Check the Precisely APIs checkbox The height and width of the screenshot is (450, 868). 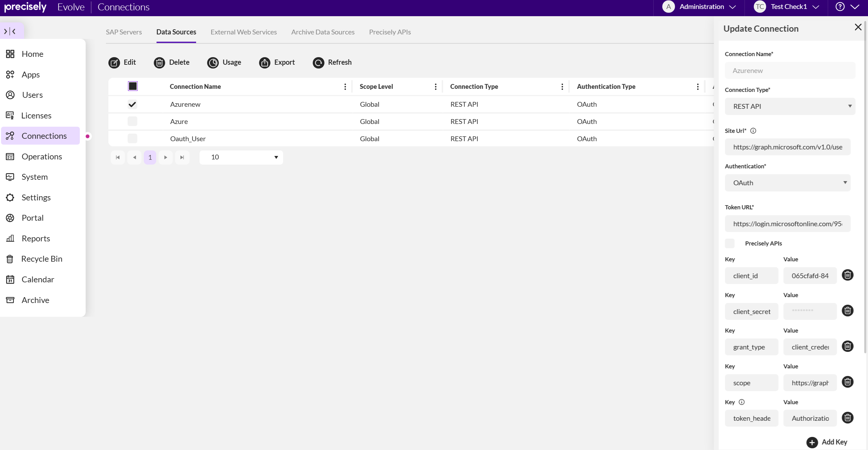729,243
